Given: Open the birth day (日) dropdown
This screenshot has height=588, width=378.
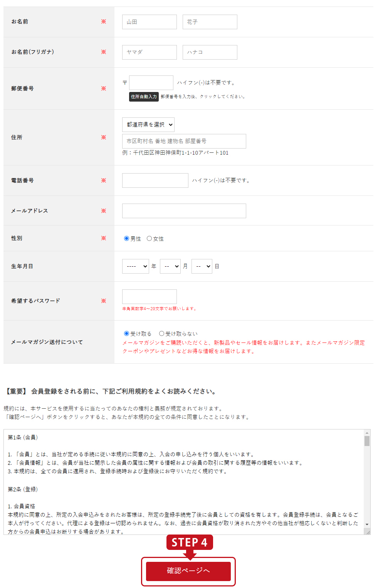Looking at the screenshot, I should (x=202, y=266).
